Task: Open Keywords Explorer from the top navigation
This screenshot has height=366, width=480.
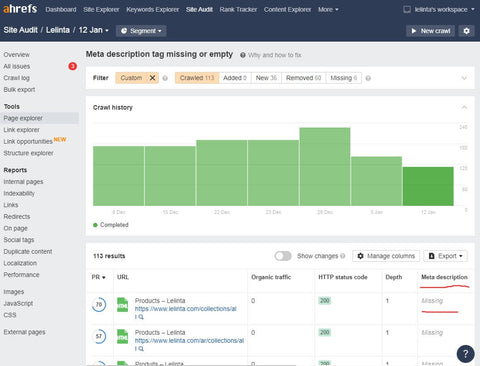Action: [x=152, y=10]
